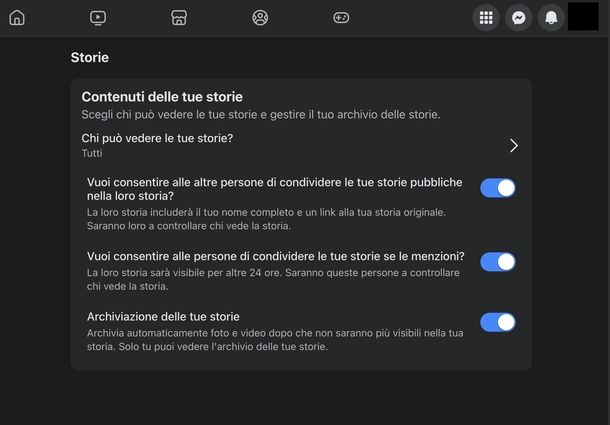Click "Archiviazione delle tue storie" label
Viewport: 610px width, 425px height.
click(163, 317)
